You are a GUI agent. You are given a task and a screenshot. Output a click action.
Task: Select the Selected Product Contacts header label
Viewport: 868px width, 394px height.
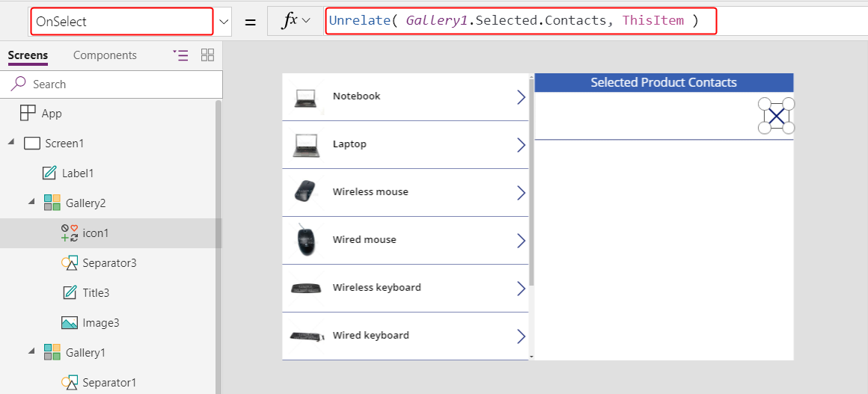tap(664, 82)
